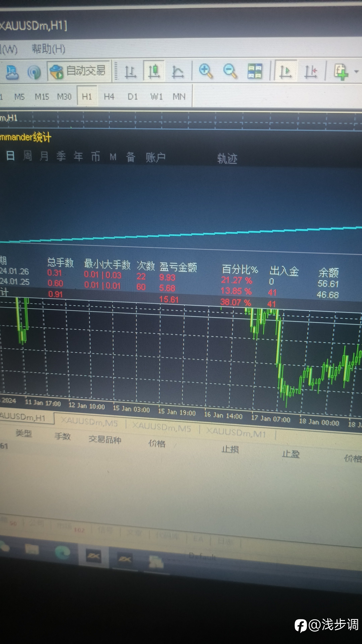Zoom in on the chart
The width and height of the screenshot is (362, 644).
206,71
